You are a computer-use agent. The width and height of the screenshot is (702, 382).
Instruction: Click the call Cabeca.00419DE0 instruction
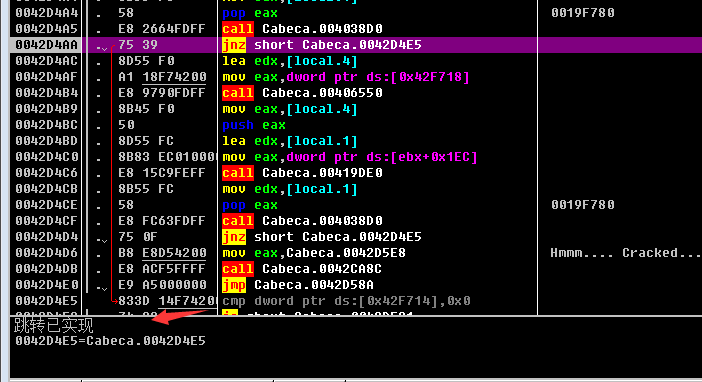(302, 173)
